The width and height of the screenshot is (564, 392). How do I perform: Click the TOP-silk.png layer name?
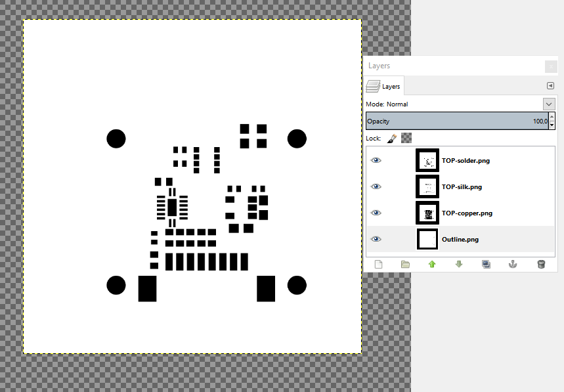462,187
